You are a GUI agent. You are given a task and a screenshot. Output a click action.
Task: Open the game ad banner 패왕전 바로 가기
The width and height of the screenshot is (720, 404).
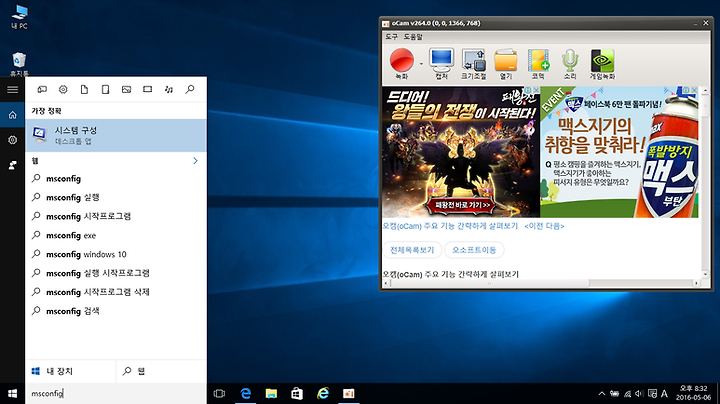(461, 205)
